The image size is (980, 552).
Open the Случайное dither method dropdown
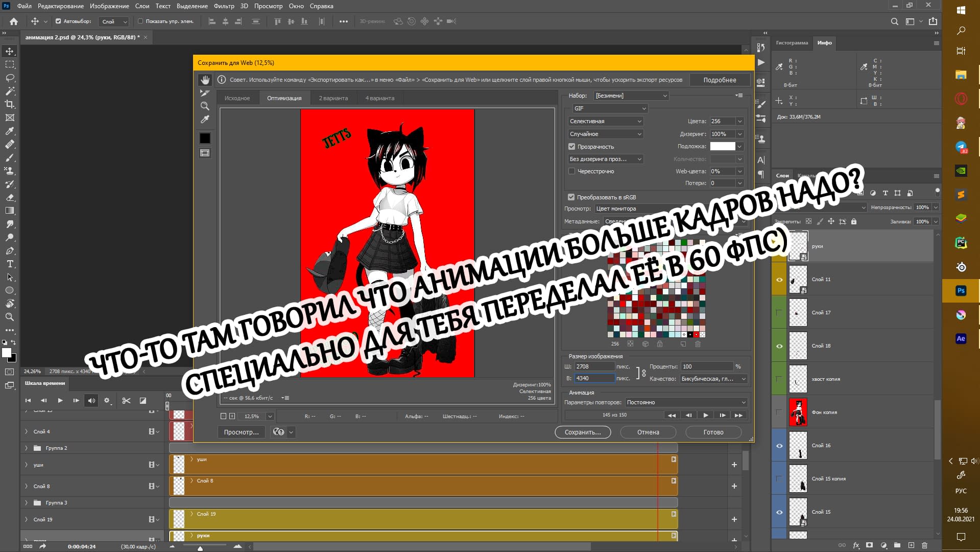click(606, 134)
